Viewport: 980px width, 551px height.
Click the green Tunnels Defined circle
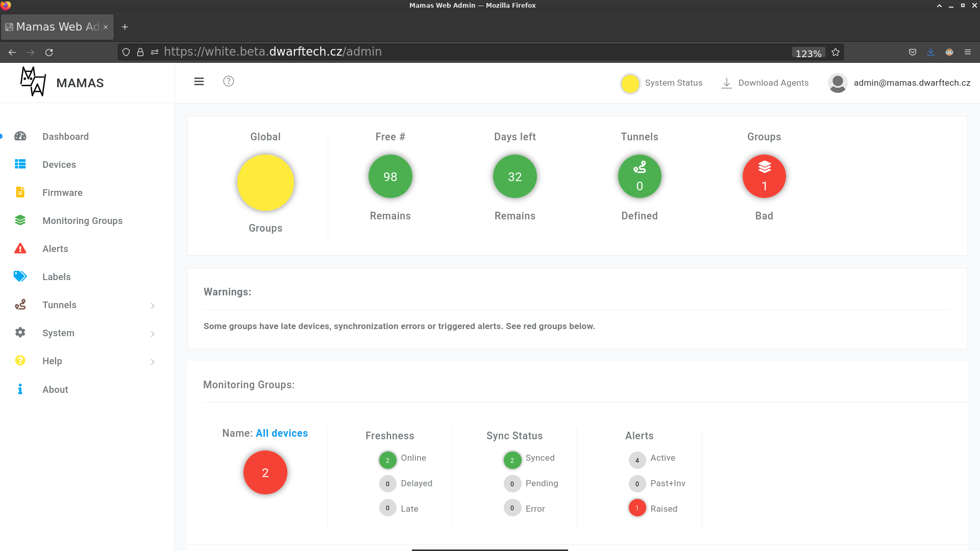[640, 177]
